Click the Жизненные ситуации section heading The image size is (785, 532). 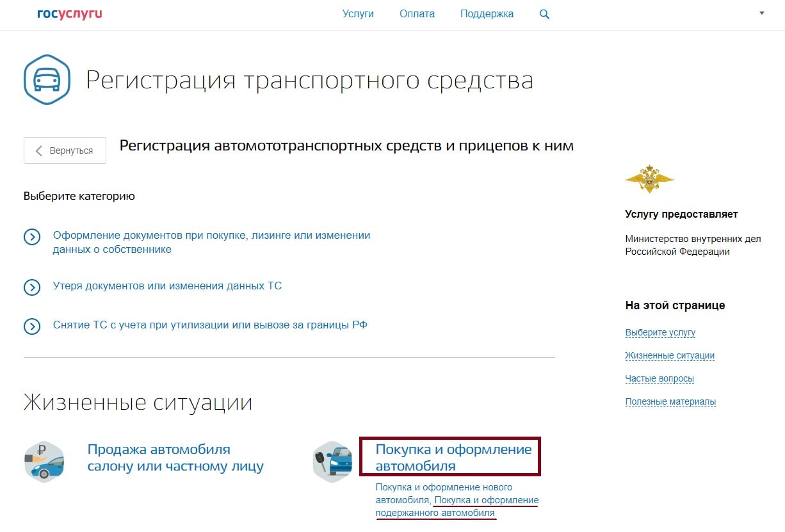[138, 403]
